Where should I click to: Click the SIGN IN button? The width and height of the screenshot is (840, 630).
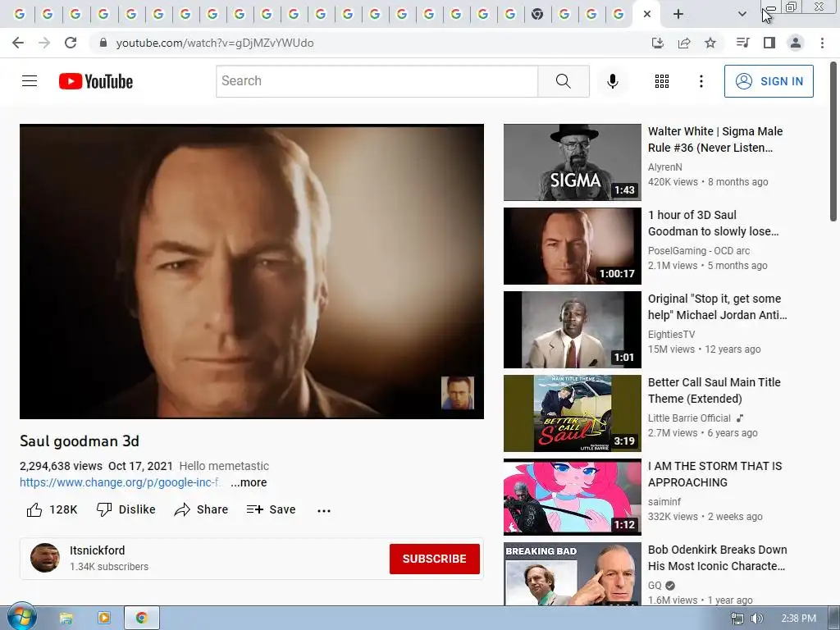point(769,81)
